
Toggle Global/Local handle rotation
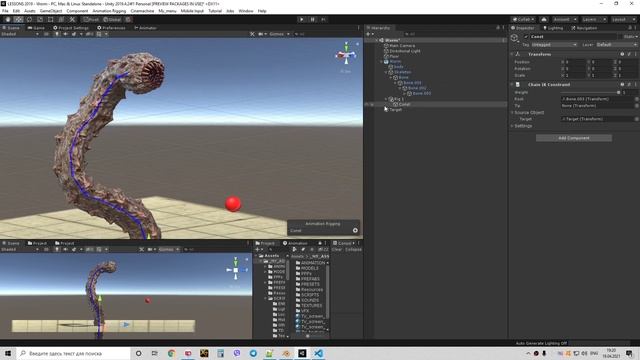[x=112, y=20]
